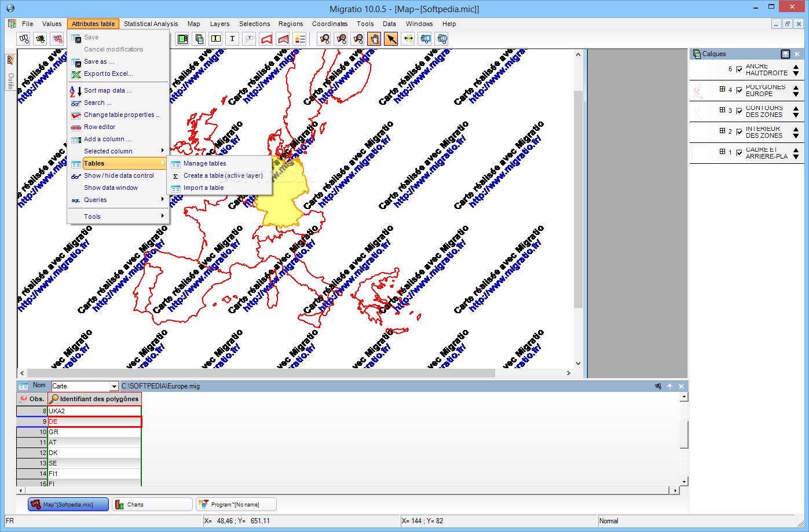Select the filled pink polygon tool
The width and height of the screenshot is (809, 532).
[x=283, y=39]
